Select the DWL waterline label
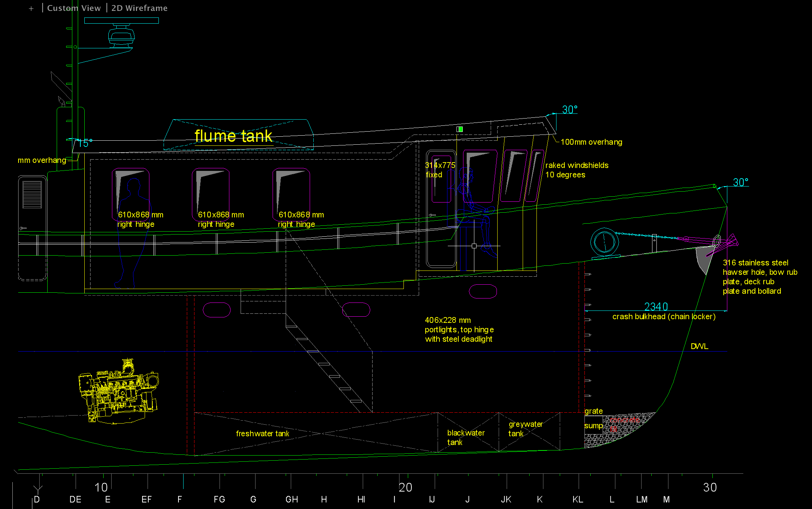Image resolution: width=812 pixels, height=509 pixels. pos(699,346)
